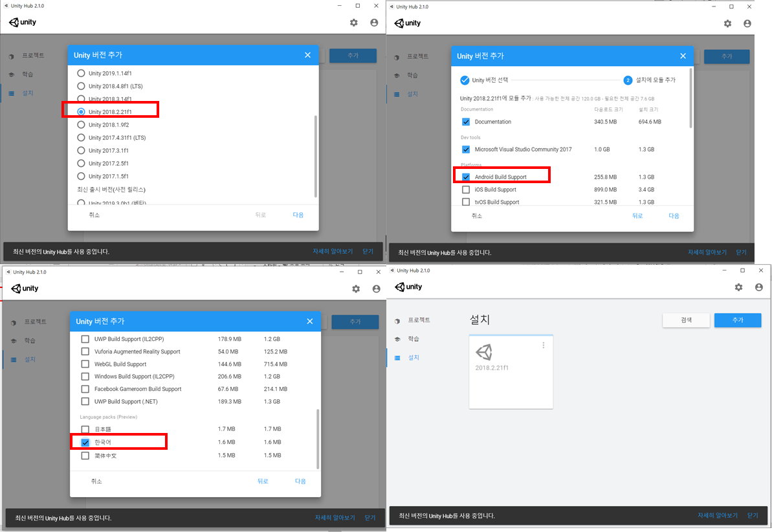Click 취소 in the language-packs dialog

pyautogui.click(x=96, y=482)
